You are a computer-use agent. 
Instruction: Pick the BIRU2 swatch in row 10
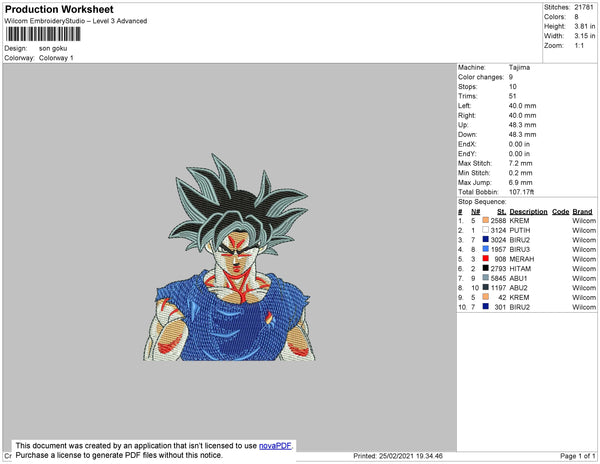tap(486, 306)
